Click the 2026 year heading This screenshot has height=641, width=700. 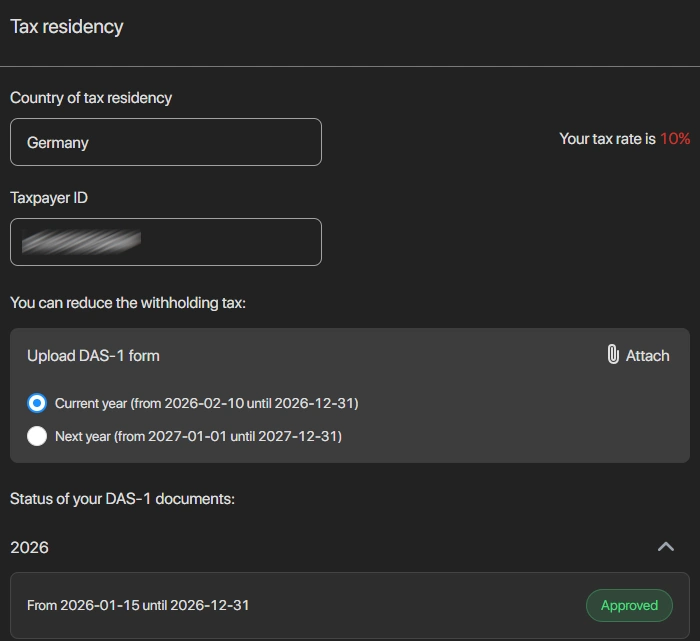[x=29, y=548]
